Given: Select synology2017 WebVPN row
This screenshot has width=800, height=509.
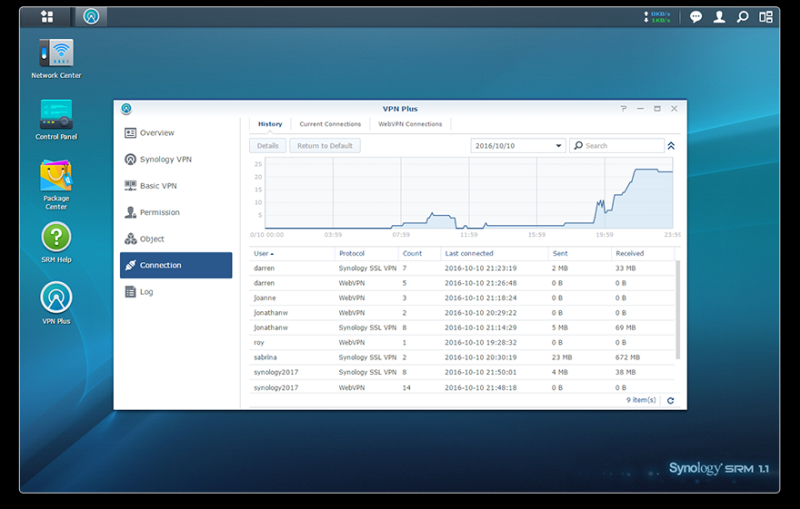Looking at the screenshot, I should tap(462, 388).
